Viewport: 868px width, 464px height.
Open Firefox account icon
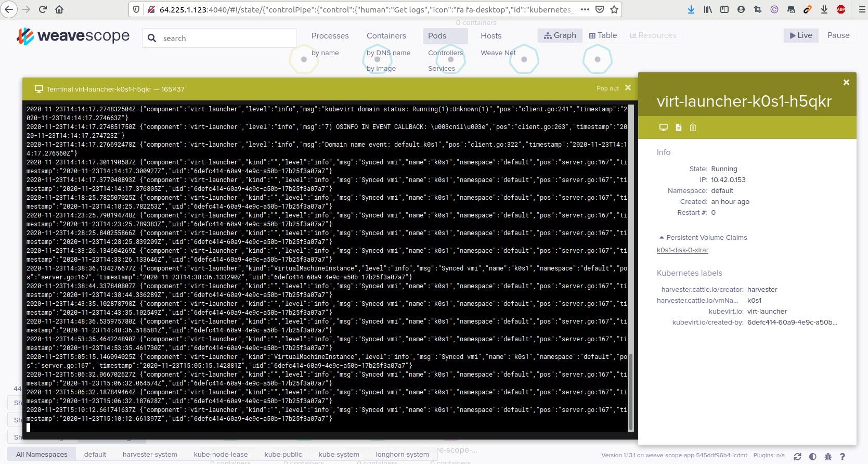pos(741,9)
